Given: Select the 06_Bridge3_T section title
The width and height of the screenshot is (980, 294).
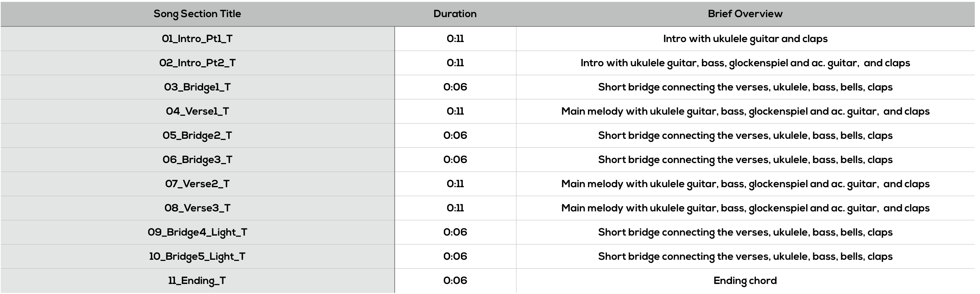Looking at the screenshot, I should point(197,159).
